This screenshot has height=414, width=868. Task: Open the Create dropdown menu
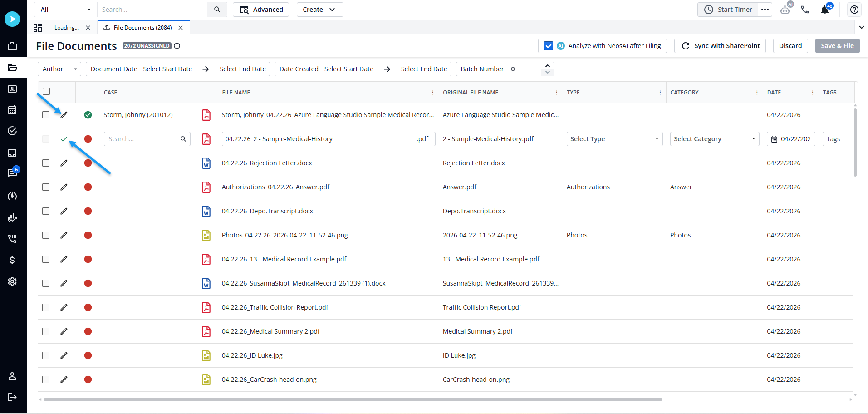click(x=320, y=10)
